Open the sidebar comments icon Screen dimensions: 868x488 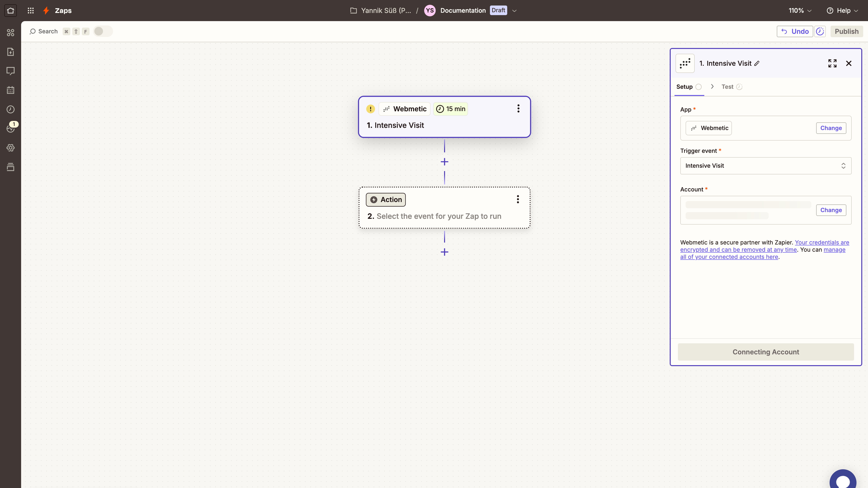click(11, 71)
